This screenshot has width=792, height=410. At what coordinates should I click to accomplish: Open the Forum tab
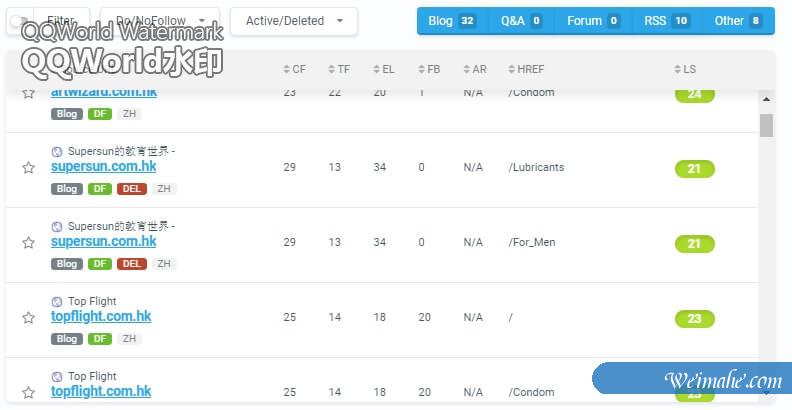coord(593,20)
